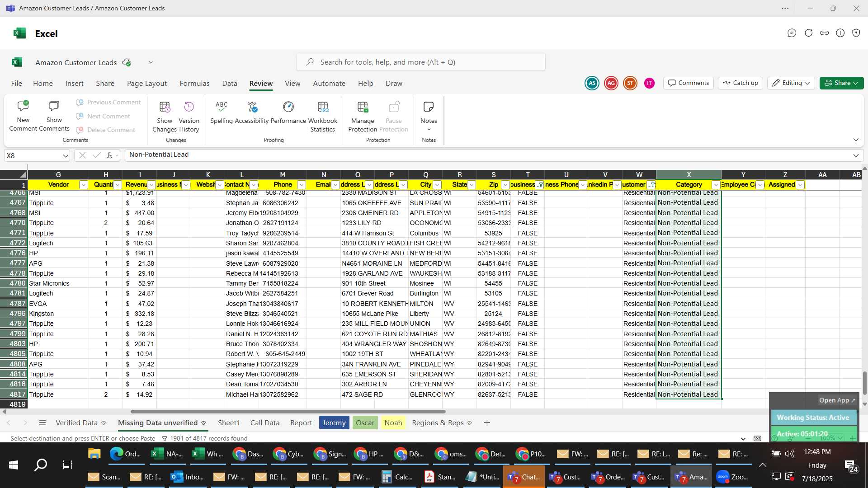
Task: Open Version History
Action: click(x=189, y=117)
